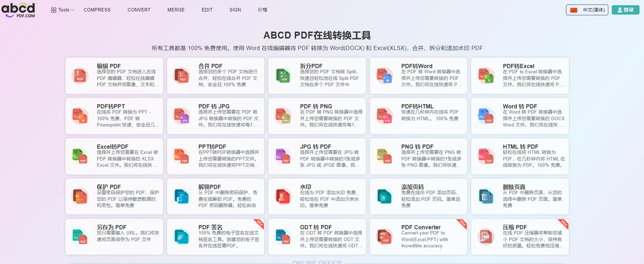Click the PDF 转 PNG tool icon

[x=283, y=116]
